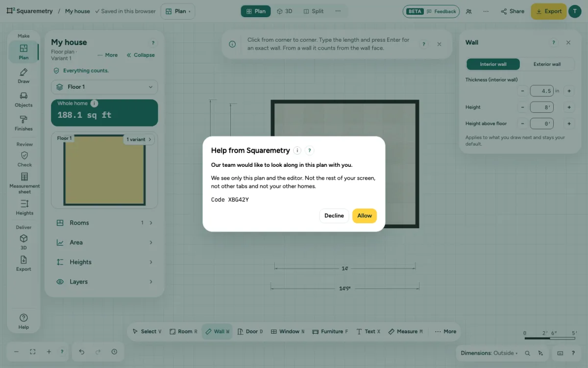Expand the Area section

tap(104, 242)
